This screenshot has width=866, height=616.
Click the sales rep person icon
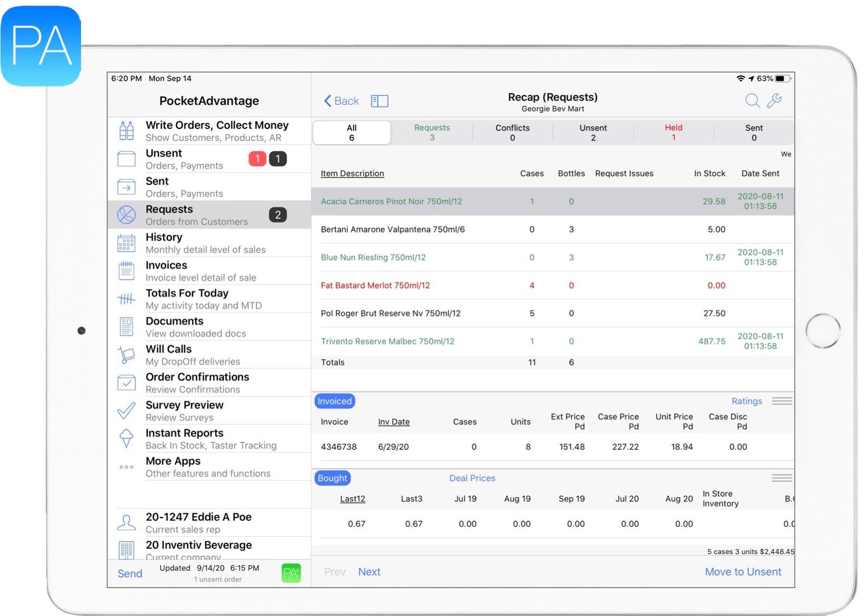pyautogui.click(x=126, y=522)
